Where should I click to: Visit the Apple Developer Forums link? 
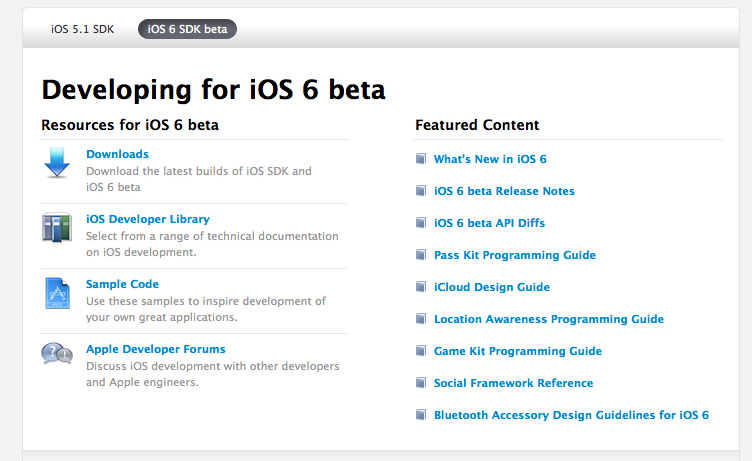156,349
